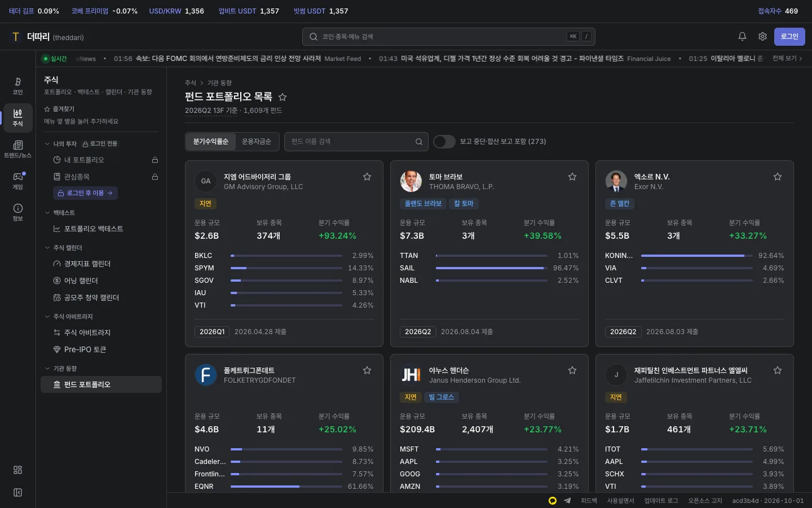Viewport: 812px width, 508px height.
Task: Collapse the 주식 아비트라지 group header
Action: [x=69, y=317]
